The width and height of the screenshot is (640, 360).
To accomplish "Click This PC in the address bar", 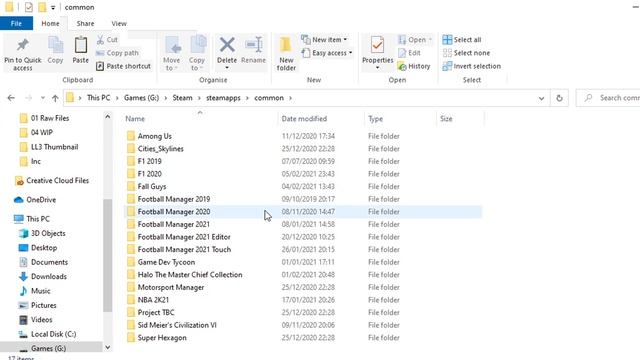I will click(98, 98).
